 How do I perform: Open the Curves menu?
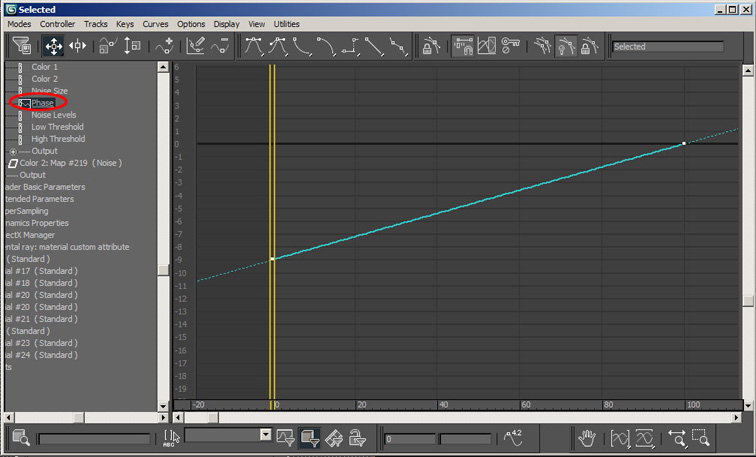(155, 24)
